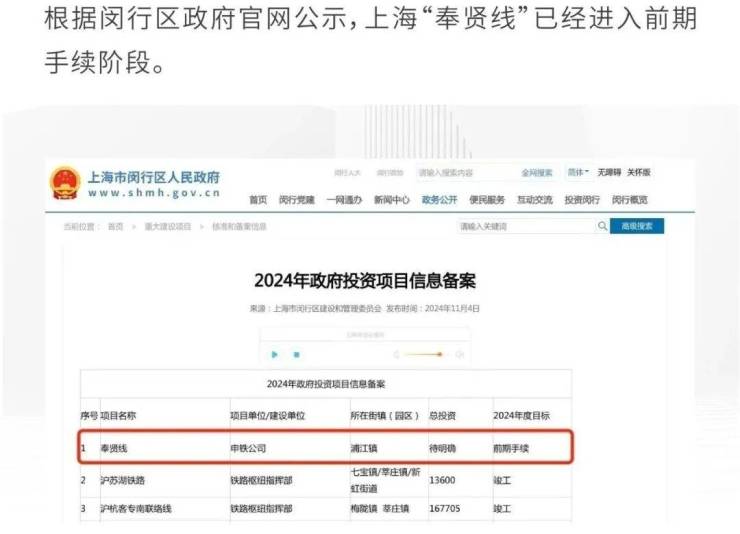Open 投资闵行 navigation item
This screenshot has width=740, height=534.
click(582, 200)
